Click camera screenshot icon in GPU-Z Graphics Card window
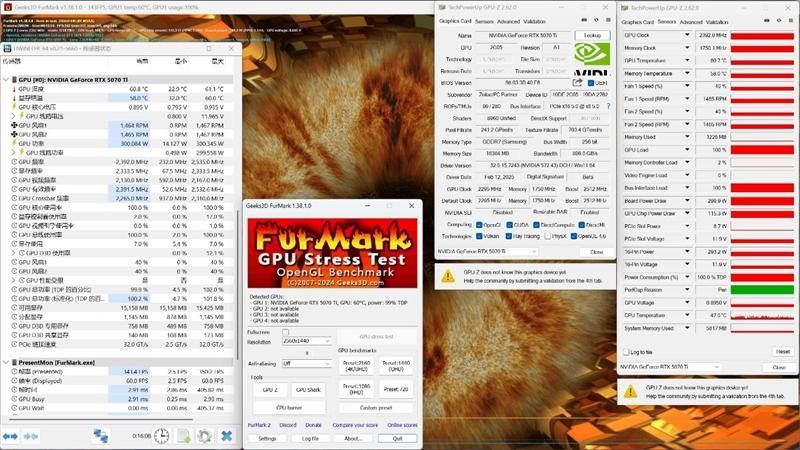The width and height of the screenshot is (800, 450). tap(584, 20)
